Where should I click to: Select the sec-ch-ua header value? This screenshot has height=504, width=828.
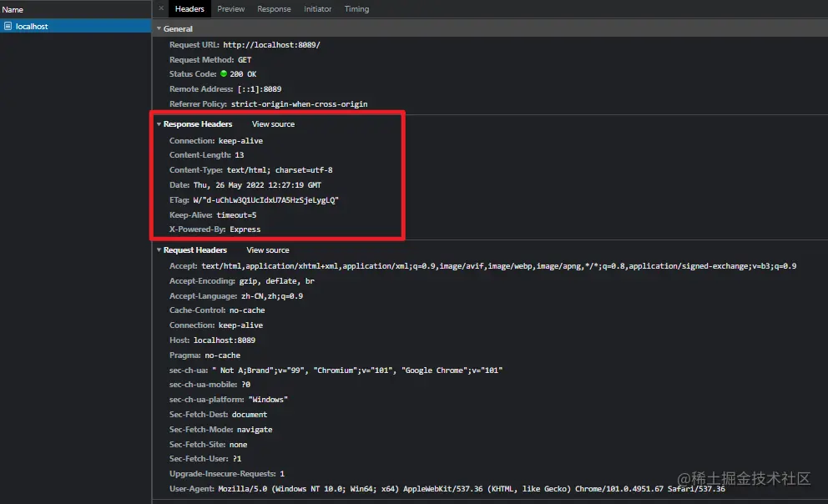(x=357, y=370)
